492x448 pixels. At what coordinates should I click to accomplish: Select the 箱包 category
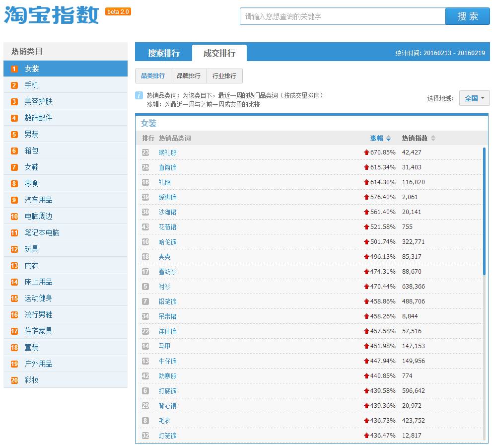coord(66,150)
